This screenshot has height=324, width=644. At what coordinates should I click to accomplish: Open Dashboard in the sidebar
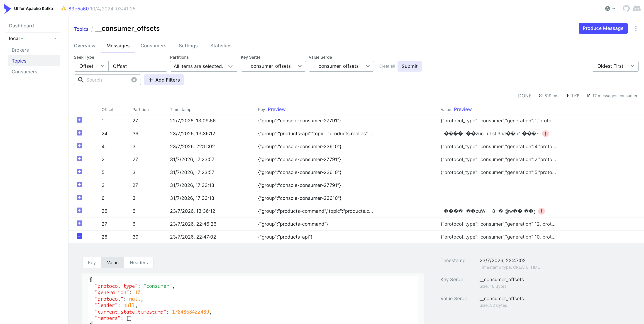(21, 26)
